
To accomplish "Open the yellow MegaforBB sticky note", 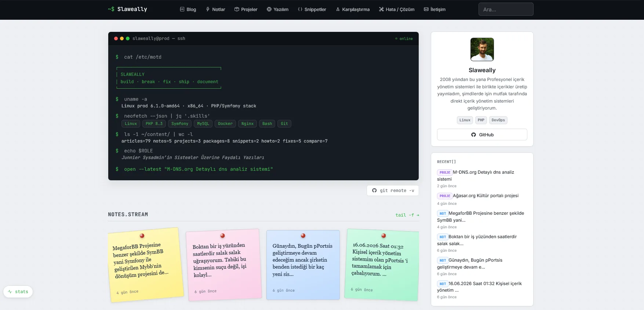I will [146, 265].
